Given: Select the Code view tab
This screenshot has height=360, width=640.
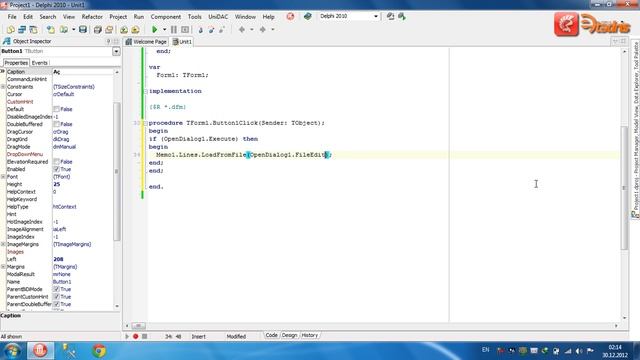Looking at the screenshot, I should pyautogui.click(x=271, y=335).
